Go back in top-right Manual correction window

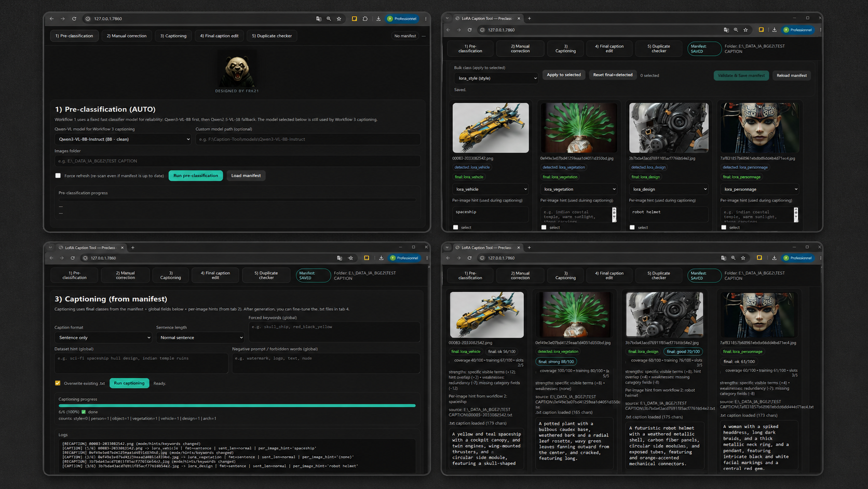point(448,30)
